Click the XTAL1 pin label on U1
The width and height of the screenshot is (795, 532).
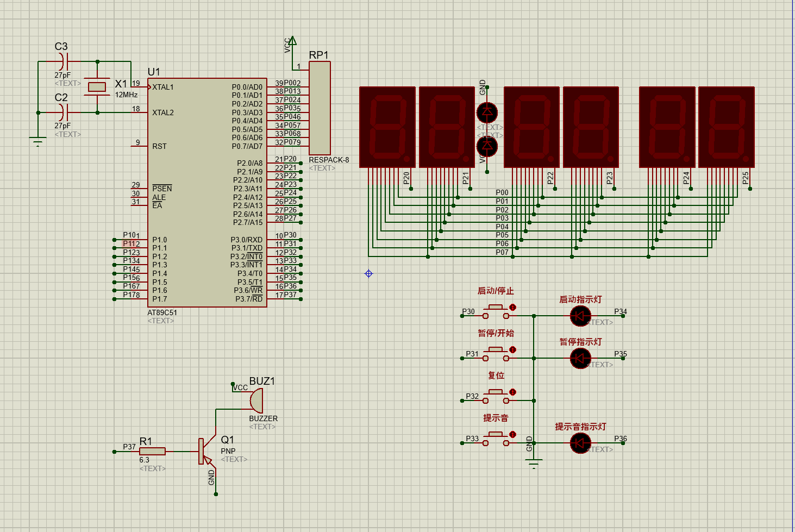(x=163, y=87)
